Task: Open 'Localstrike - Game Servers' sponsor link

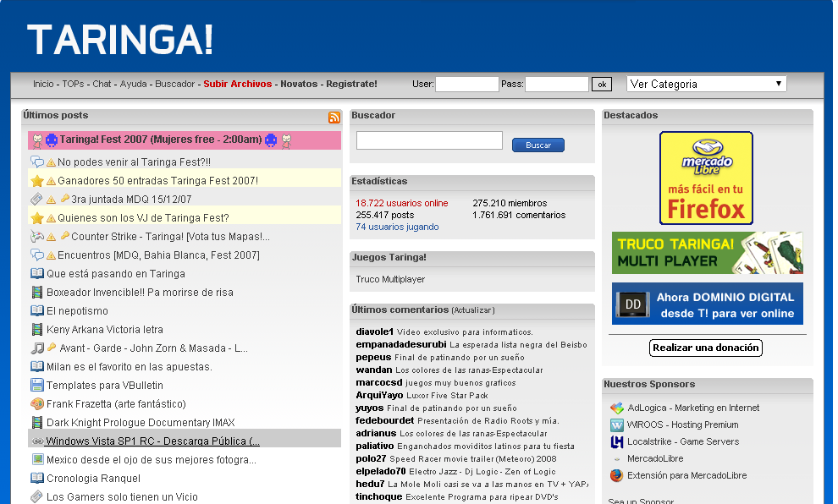Action: point(683,441)
